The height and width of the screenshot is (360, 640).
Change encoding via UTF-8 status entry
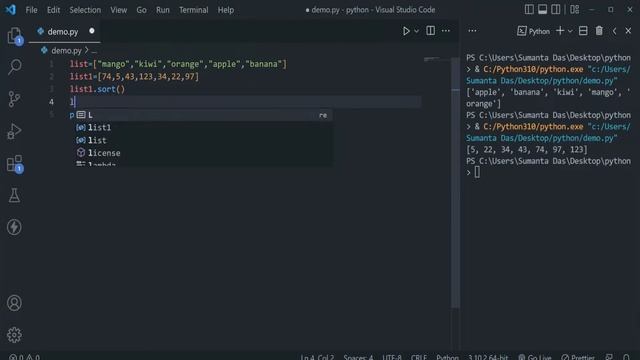click(392, 357)
